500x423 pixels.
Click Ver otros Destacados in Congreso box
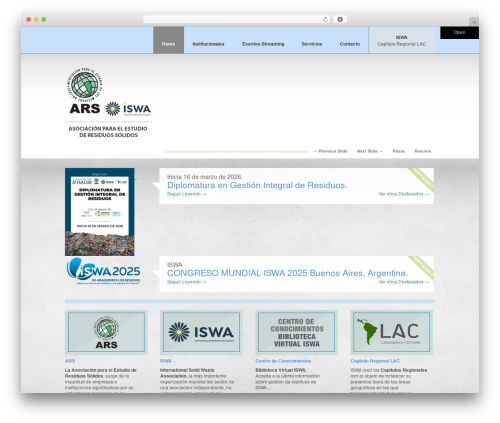(404, 282)
